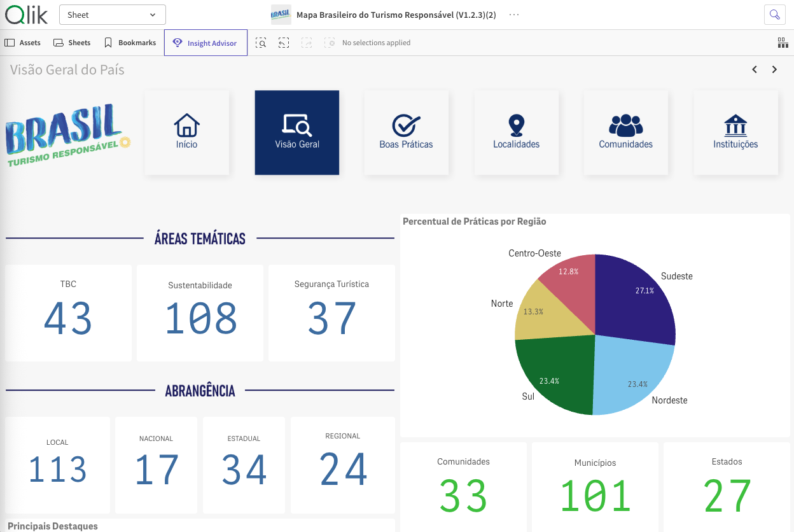Open the sheet grid view icon
This screenshot has width=794, height=532.
click(x=783, y=43)
